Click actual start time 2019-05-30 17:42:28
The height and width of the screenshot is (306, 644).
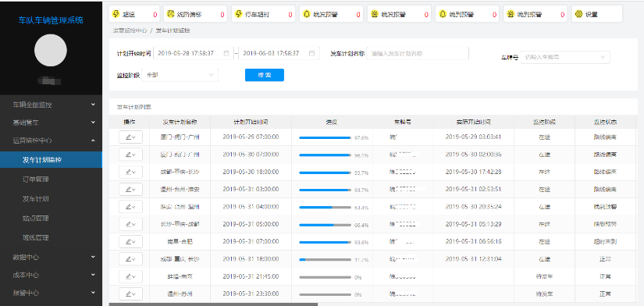pos(473,172)
